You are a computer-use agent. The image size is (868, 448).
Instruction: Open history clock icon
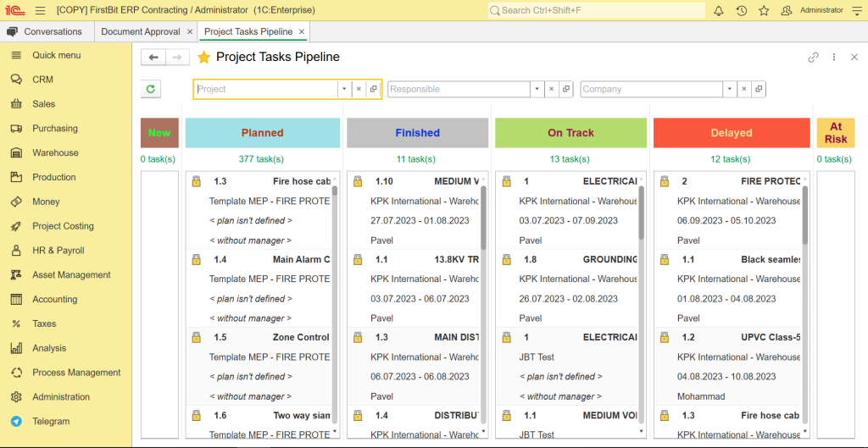tap(741, 10)
